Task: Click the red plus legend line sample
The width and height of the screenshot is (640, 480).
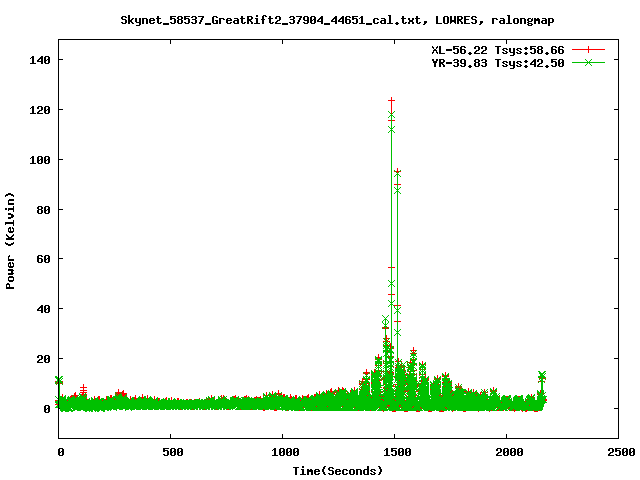Action: pyautogui.click(x=588, y=50)
